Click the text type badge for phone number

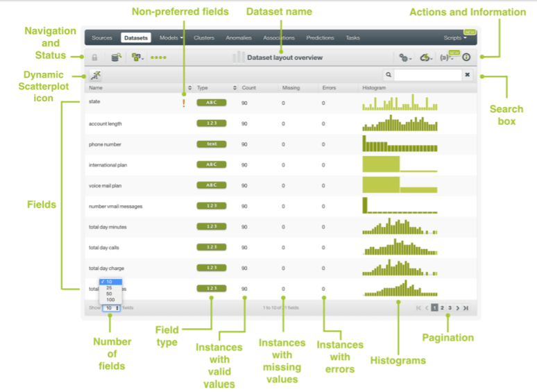pos(212,144)
